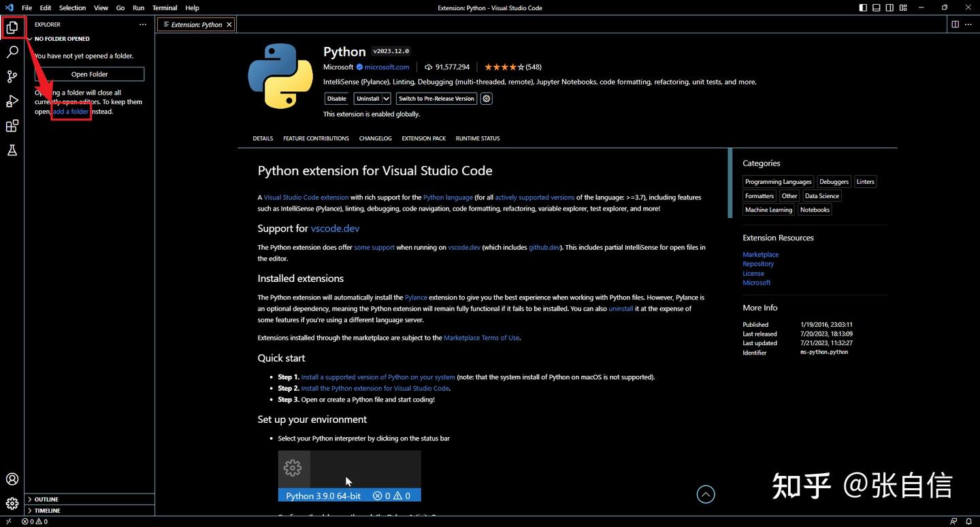
Task: Open the Manage gear at bottom left
Action: 12,503
